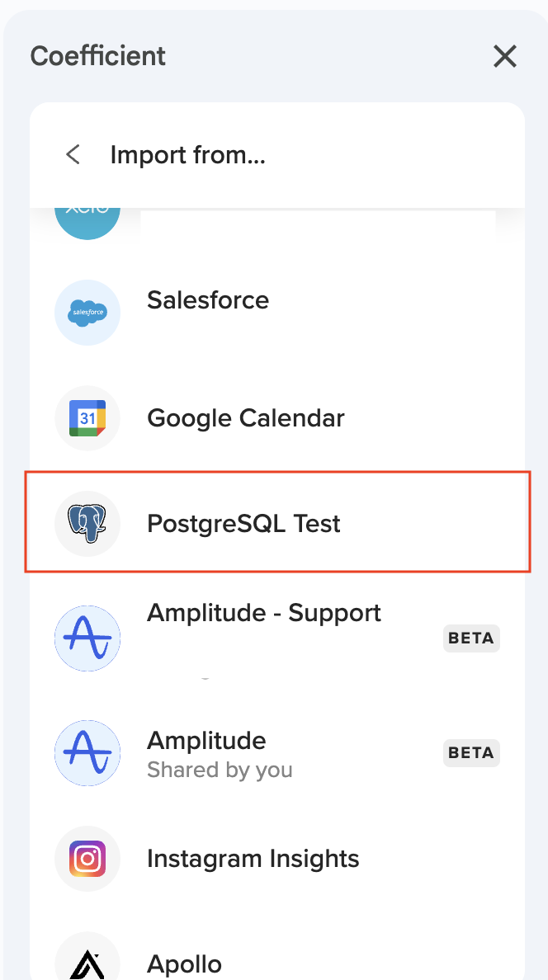The width and height of the screenshot is (548, 980).
Task: Click the "Shared by you" subtitle under Amplitude
Action: click(x=220, y=770)
